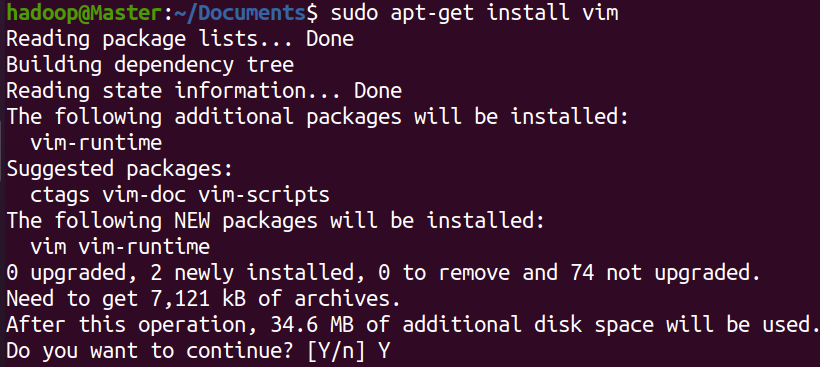This screenshot has height=367, width=820.
Task: Click the 'NEW packages will be installed' line
Action: 276,221
